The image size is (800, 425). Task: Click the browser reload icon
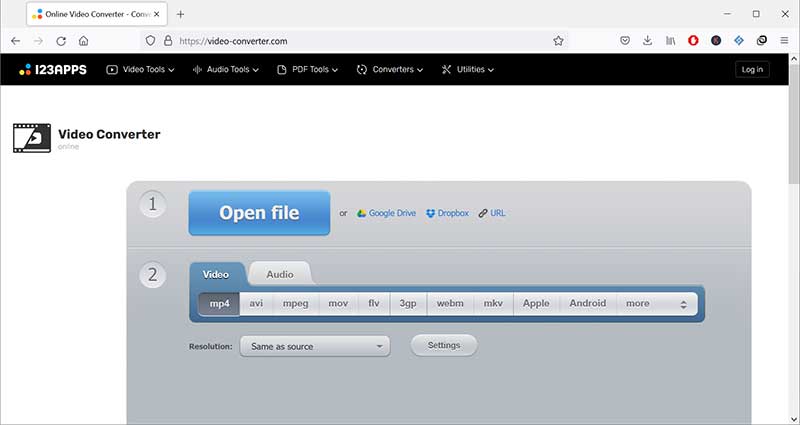61,41
